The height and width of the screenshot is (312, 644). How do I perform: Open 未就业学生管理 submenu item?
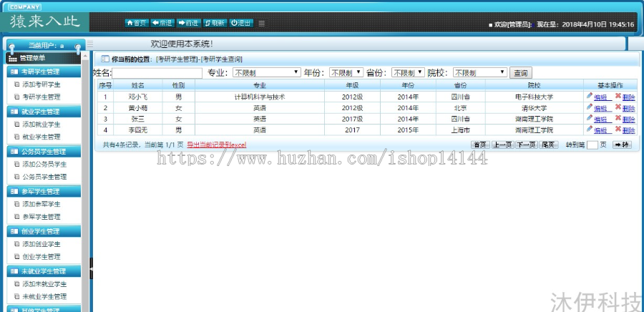pos(44,296)
